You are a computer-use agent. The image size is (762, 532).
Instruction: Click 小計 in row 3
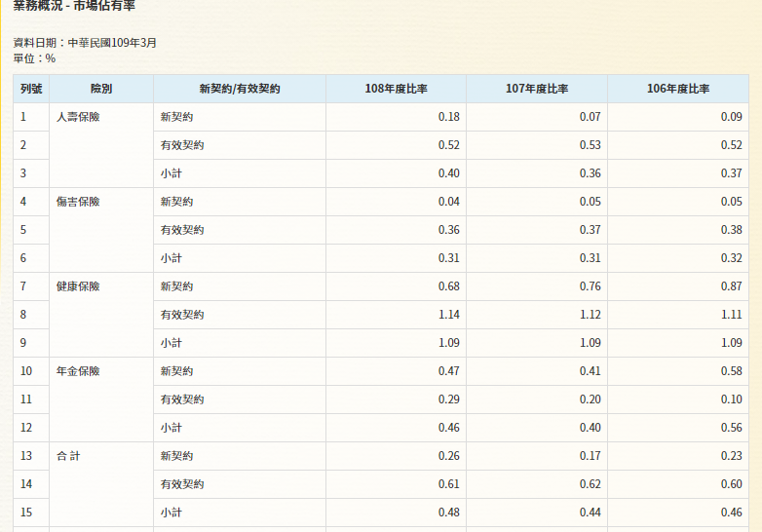(171, 173)
